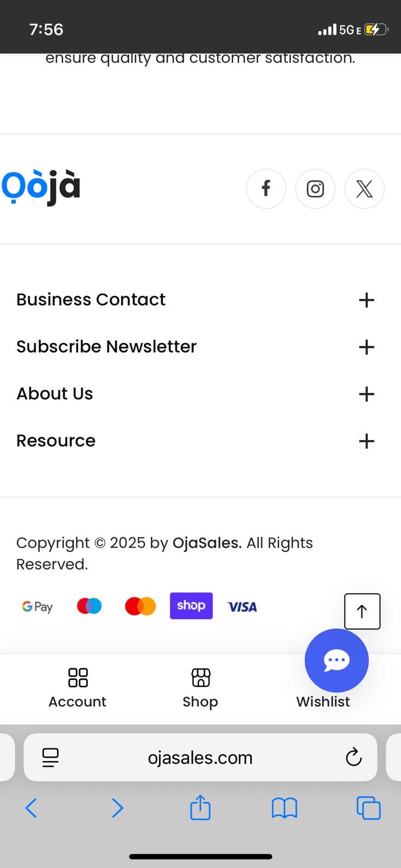
Task: Expand the About Us section
Action: (x=366, y=394)
